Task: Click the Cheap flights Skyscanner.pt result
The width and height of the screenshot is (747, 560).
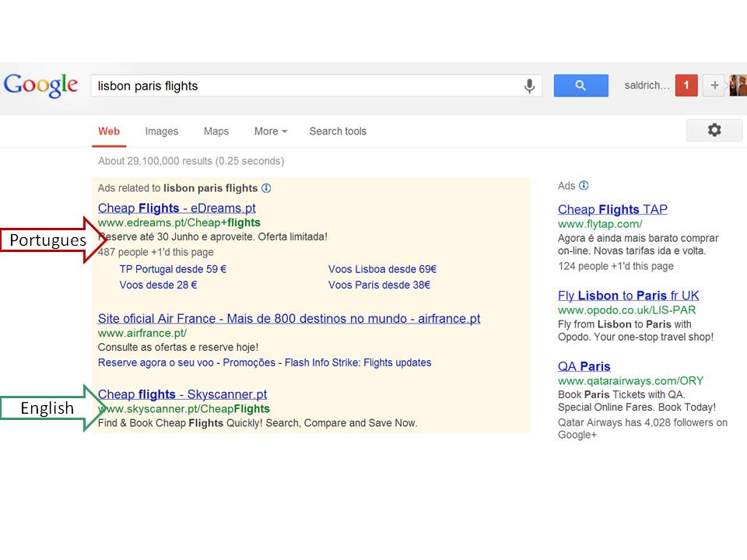Action: coord(182,394)
